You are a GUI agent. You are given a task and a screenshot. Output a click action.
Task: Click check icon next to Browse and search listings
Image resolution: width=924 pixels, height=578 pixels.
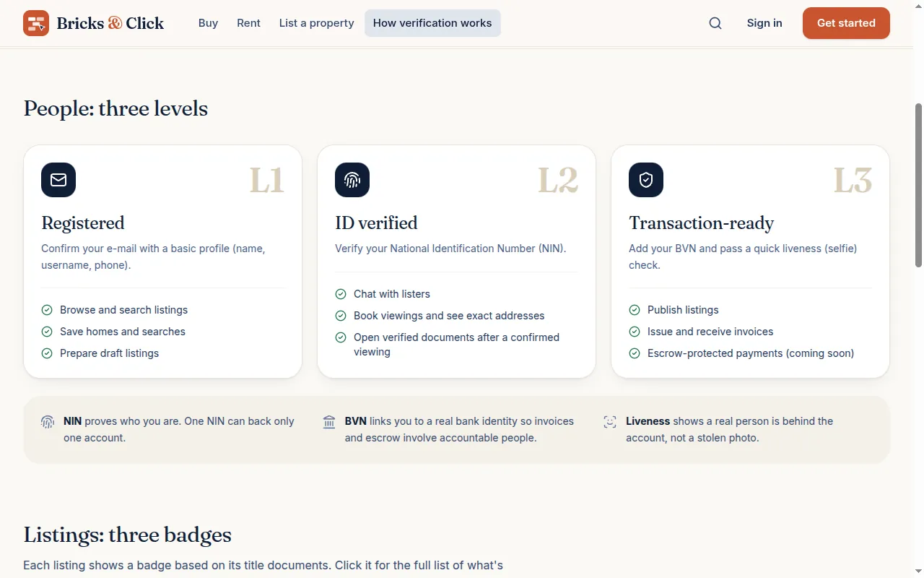pos(47,310)
